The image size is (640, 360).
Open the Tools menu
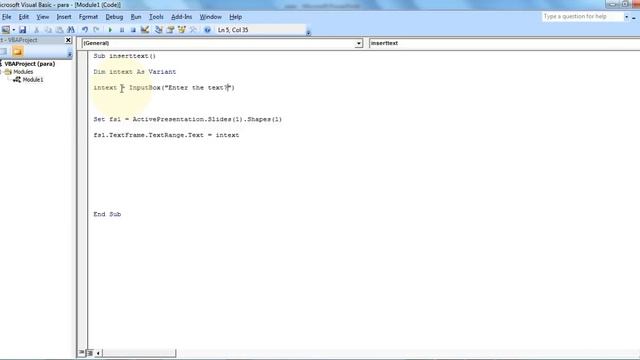pyautogui.click(x=156, y=17)
